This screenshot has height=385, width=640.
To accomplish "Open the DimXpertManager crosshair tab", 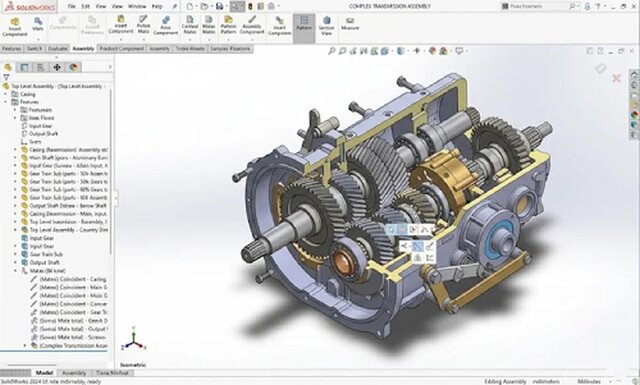I will click(x=57, y=67).
